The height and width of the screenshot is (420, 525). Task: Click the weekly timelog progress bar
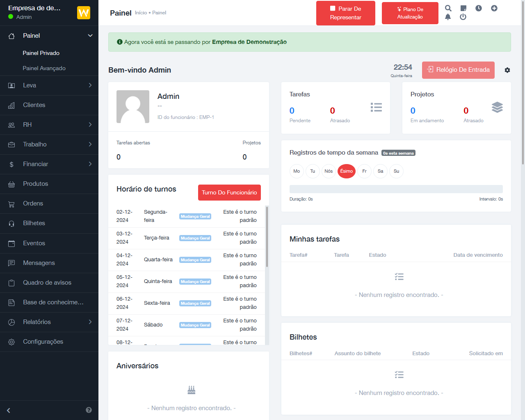coord(396,189)
